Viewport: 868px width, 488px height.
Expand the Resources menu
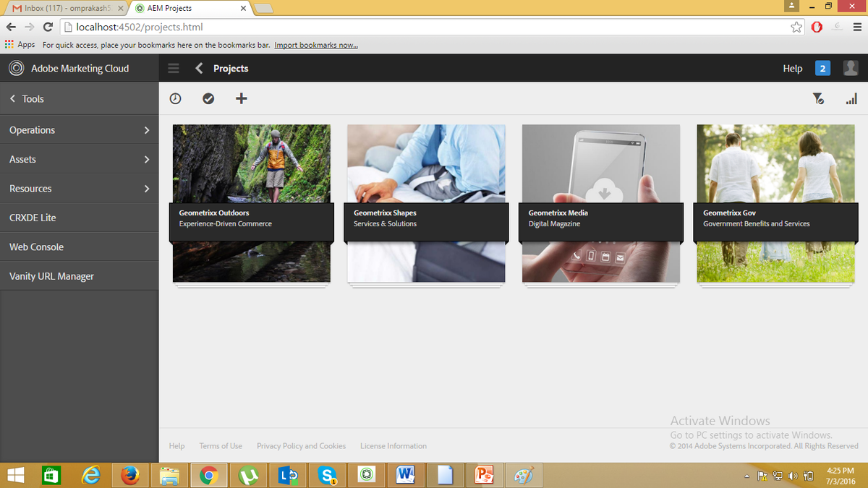pos(80,188)
